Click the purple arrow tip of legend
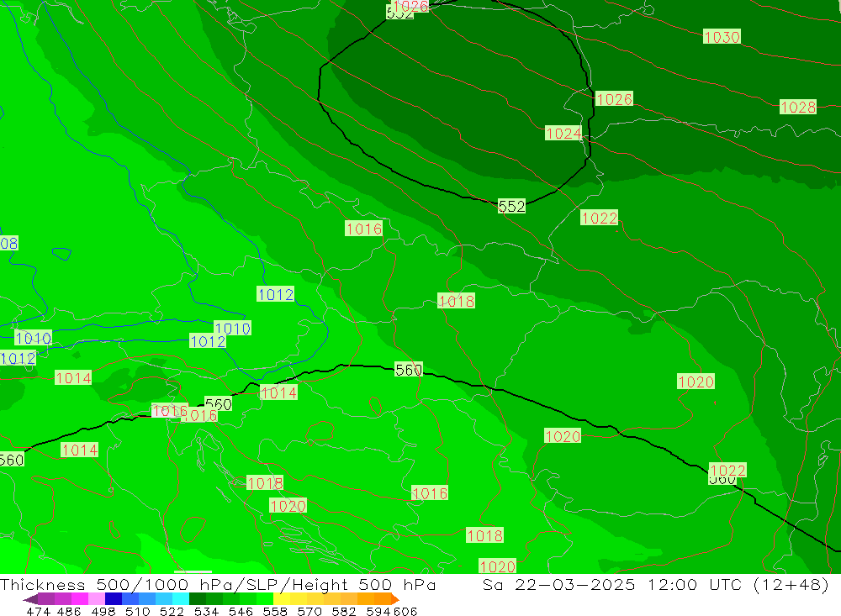This screenshot has width=841, height=616. (x=30, y=599)
